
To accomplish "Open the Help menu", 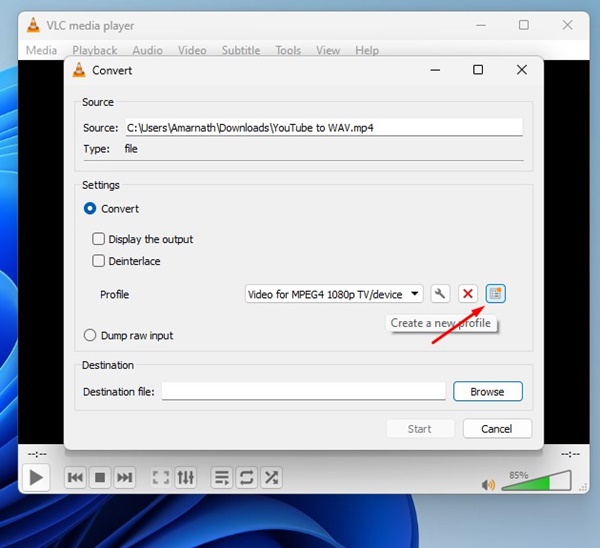I will pos(367,50).
